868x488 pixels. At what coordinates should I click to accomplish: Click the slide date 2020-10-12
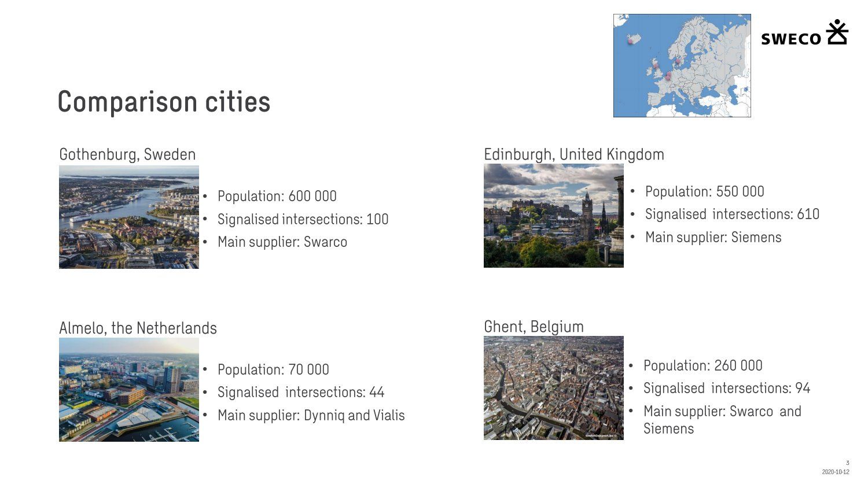click(835, 472)
